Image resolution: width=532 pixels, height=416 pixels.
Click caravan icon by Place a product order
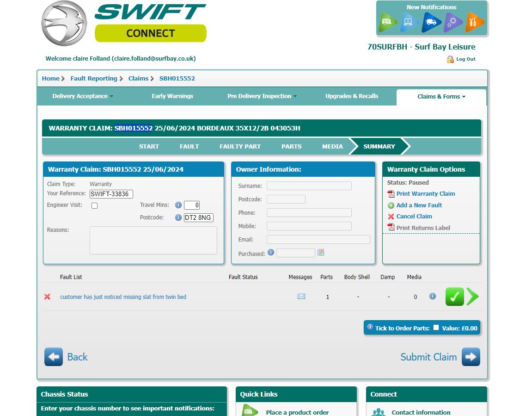(250, 410)
